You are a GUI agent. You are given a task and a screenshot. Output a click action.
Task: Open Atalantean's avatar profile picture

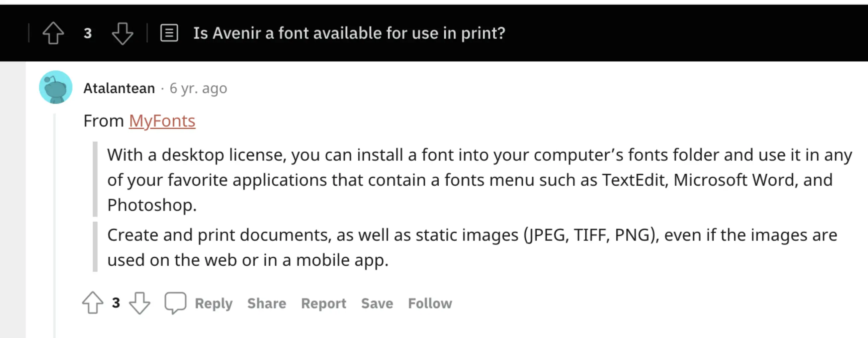pos(55,87)
